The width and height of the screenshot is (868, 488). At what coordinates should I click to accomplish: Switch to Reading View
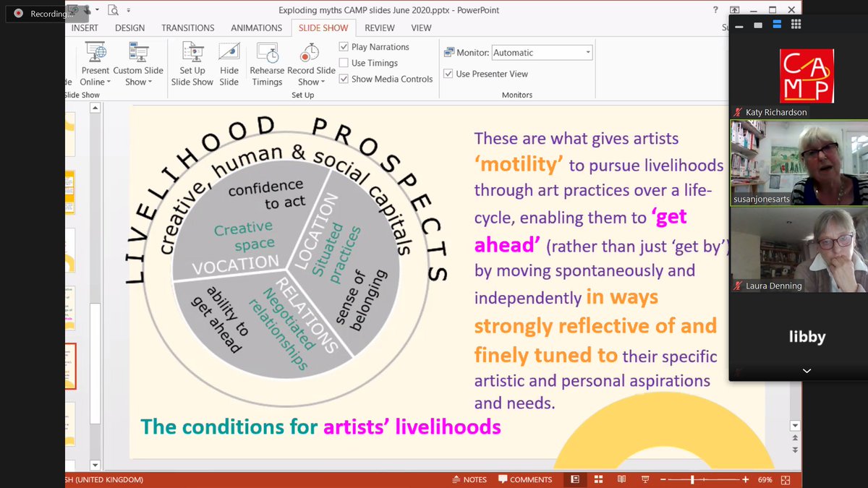[x=623, y=479]
